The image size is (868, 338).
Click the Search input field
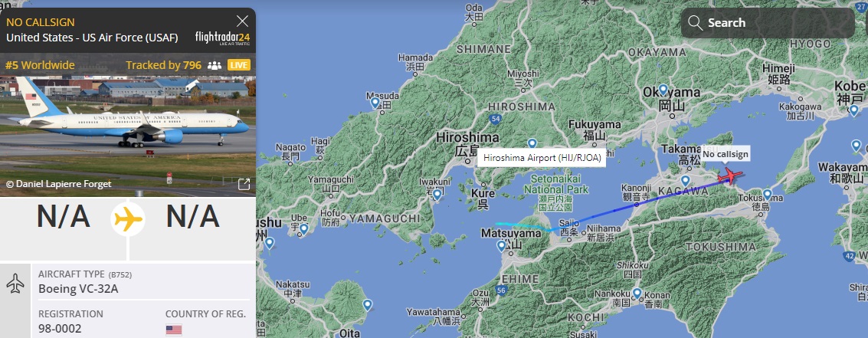tap(767, 23)
